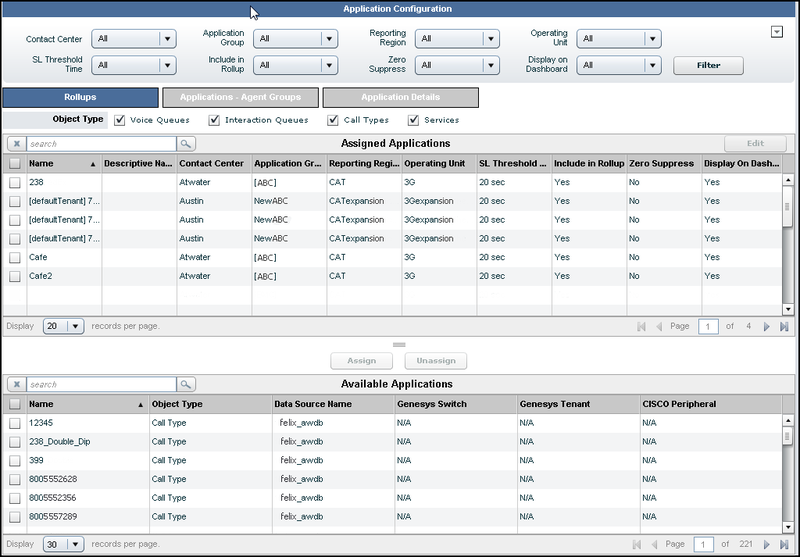Go to next page of Assigned Applications
The width and height of the screenshot is (800, 557).
click(x=766, y=326)
